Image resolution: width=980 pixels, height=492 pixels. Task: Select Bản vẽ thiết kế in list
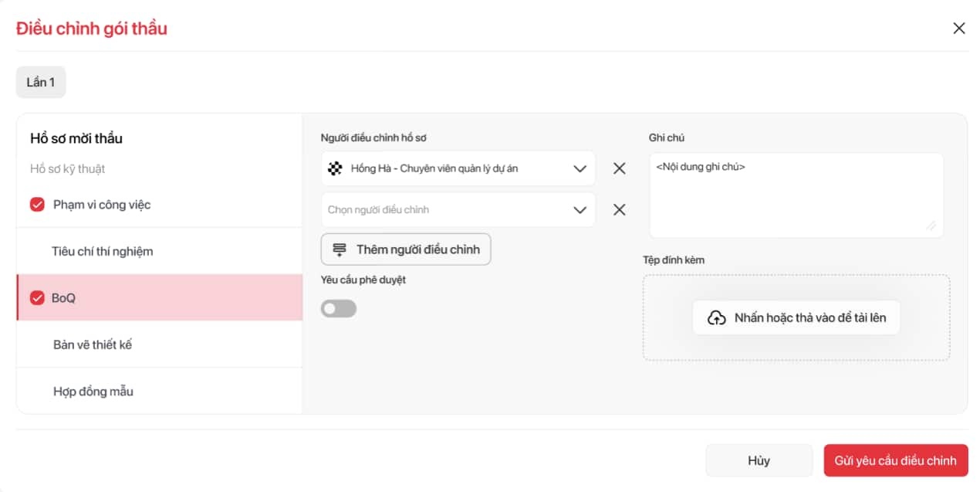[93, 344]
